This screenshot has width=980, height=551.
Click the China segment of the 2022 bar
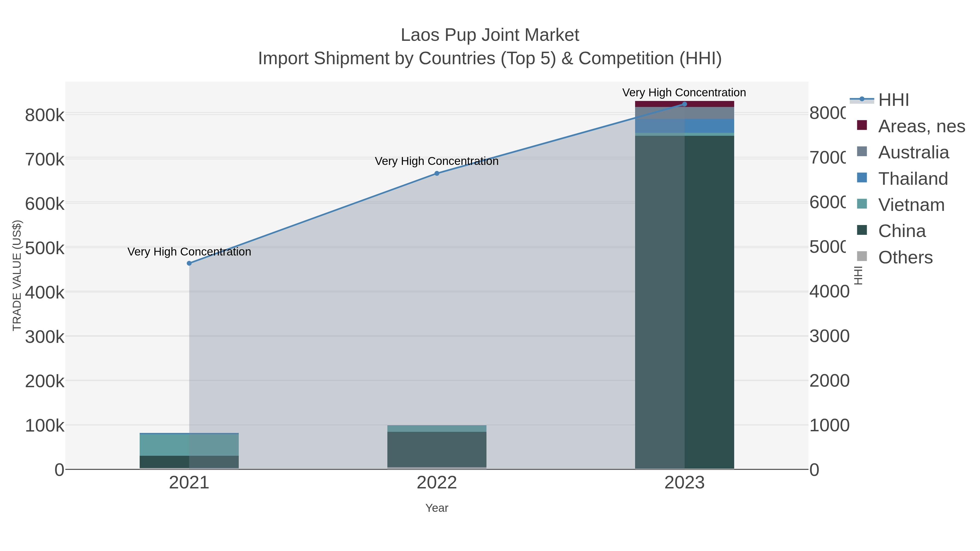click(437, 450)
